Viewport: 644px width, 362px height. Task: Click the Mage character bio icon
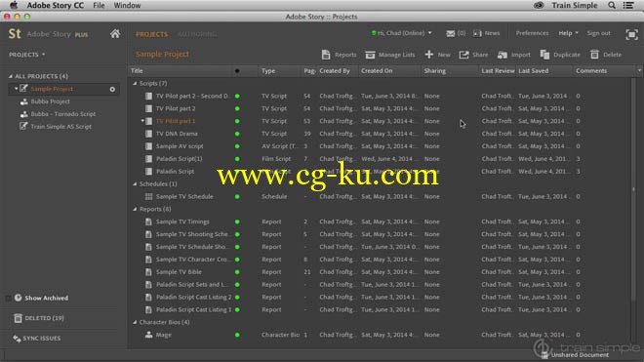(x=148, y=335)
